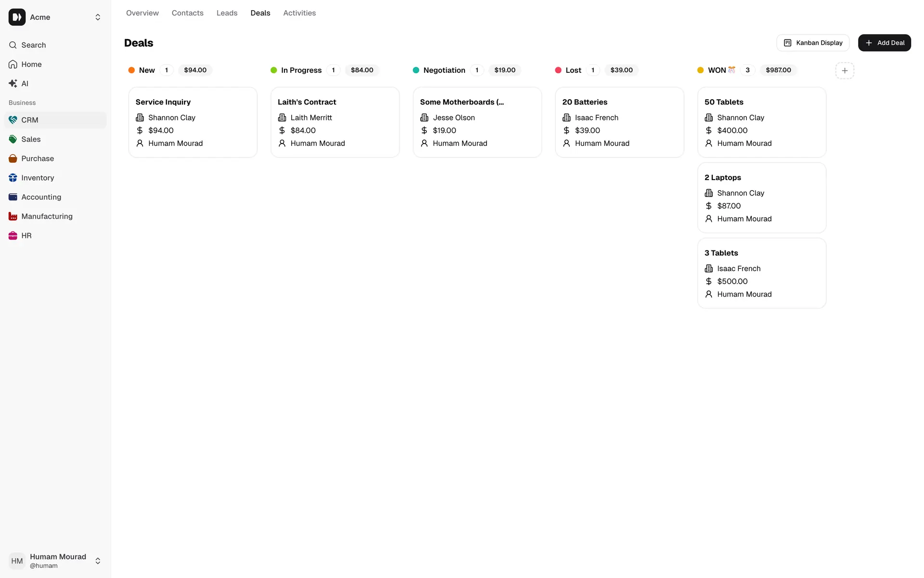Select Home in the sidebar
Viewport: 924px width, 578px height.
point(31,64)
